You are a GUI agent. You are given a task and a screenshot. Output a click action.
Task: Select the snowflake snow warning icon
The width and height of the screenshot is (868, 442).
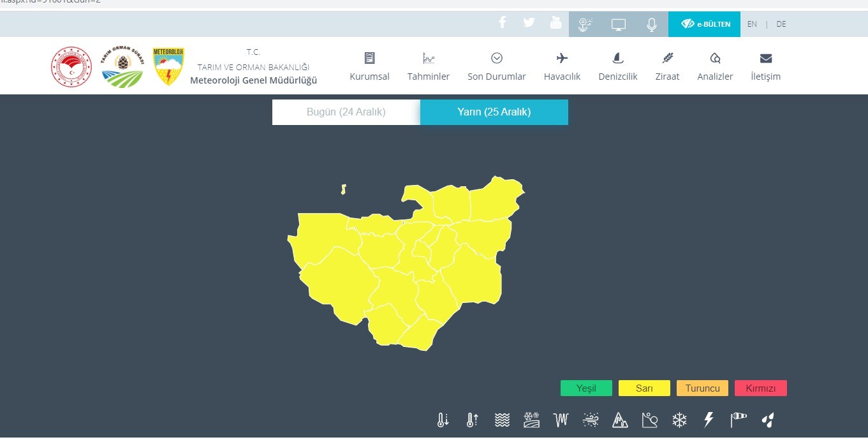click(679, 420)
